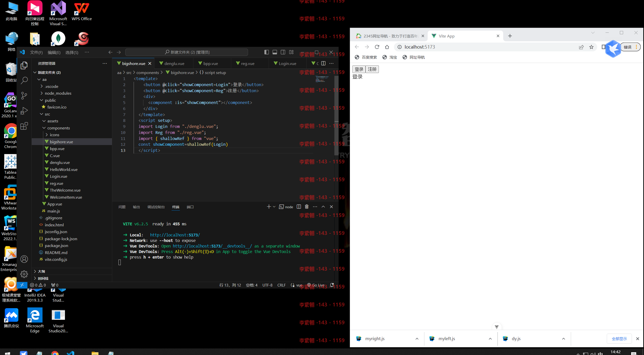Click the notifications bell in status bar
The height and width of the screenshot is (355, 644).
click(332, 285)
